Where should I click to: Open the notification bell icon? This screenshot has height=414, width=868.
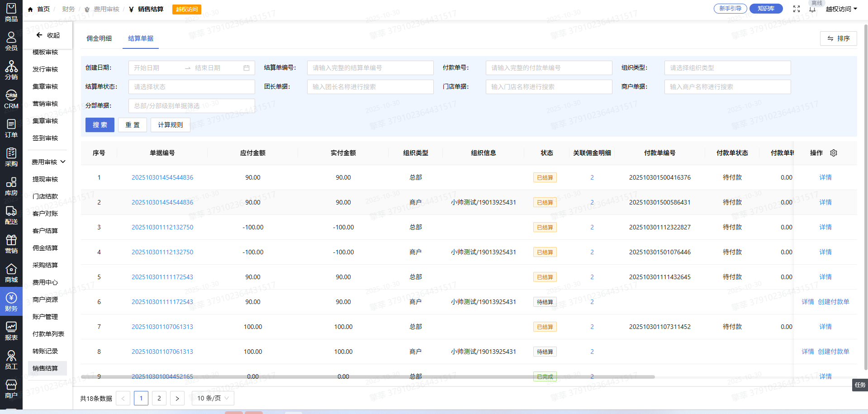812,9
